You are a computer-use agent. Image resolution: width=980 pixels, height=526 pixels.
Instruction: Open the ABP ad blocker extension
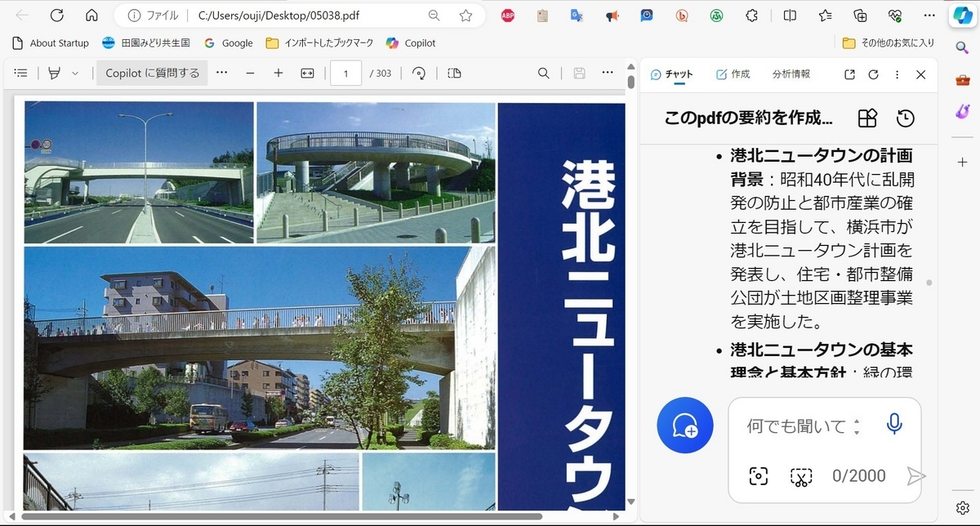(507, 16)
